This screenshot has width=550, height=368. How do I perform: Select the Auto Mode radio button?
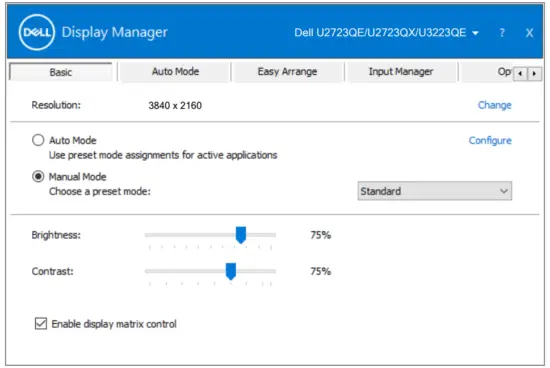(38, 140)
